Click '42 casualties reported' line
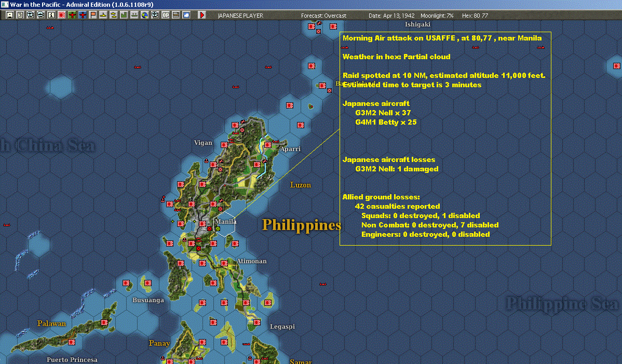Screen dimensions: 622x364 pyautogui.click(x=398, y=206)
